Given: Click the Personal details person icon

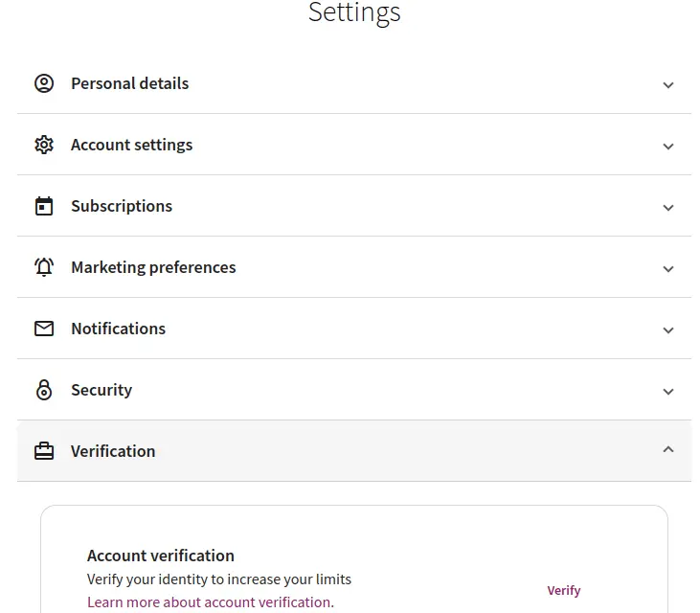Looking at the screenshot, I should (x=44, y=83).
